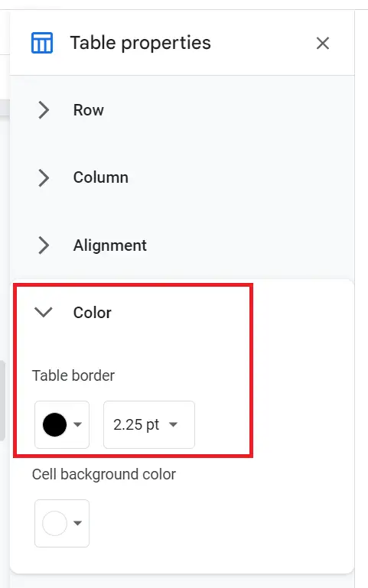
Task: Open the 2.25 pt border width dropdown
Action: [x=149, y=424]
